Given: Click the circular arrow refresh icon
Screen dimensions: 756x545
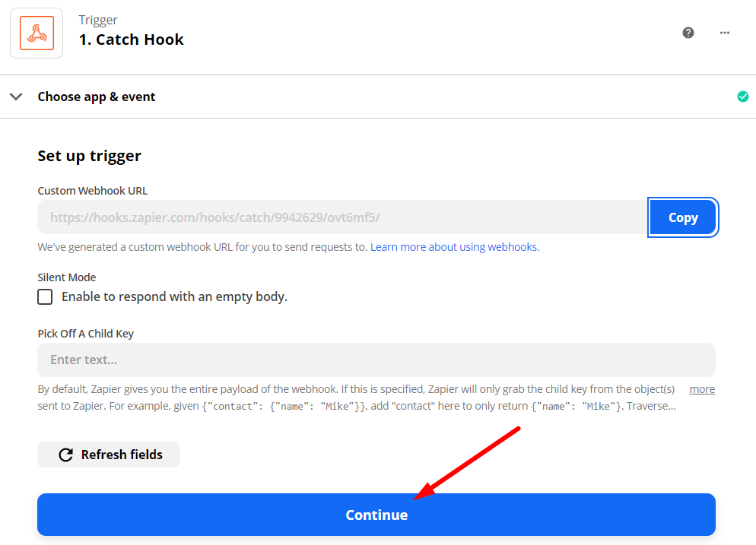Looking at the screenshot, I should (x=66, y=455).
